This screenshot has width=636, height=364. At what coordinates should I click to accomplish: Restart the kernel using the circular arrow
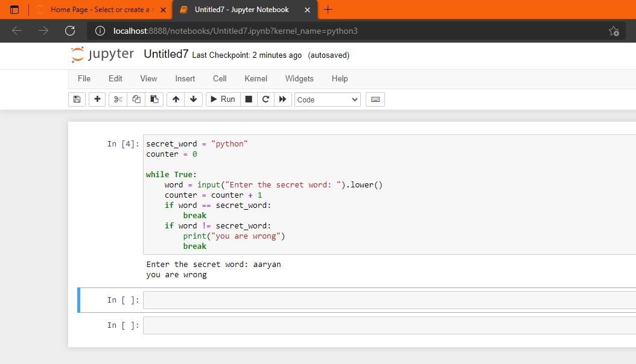(x=266, y=99)
